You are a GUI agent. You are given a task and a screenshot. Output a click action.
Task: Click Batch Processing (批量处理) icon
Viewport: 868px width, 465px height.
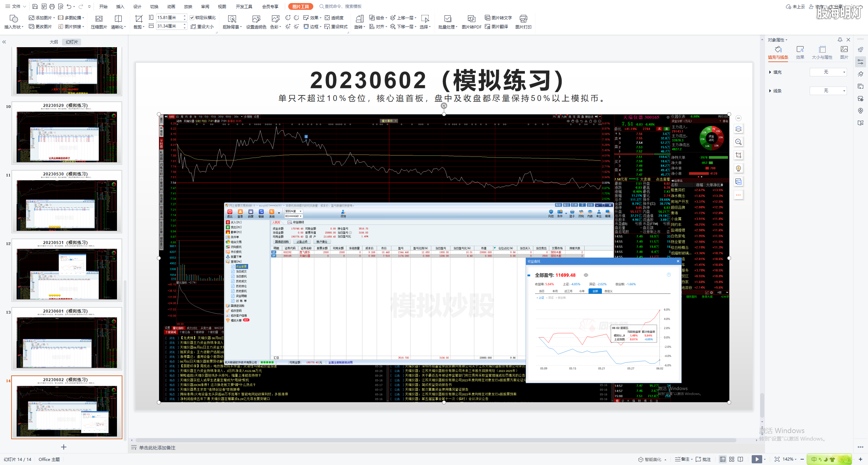click(x=448, y=22)
